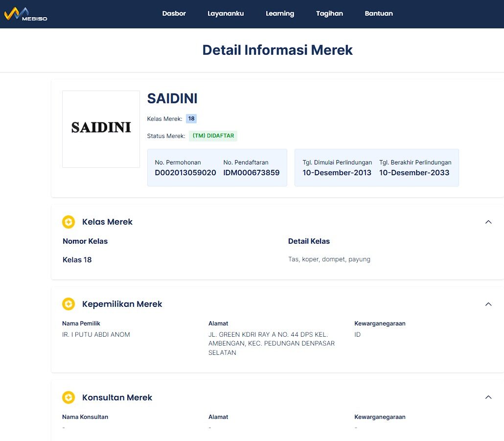Image resolution: width=504 pixels, height=441 pixels.
Task: Click the Konsultan Merek yellow section icon
Action: (69, 397)
